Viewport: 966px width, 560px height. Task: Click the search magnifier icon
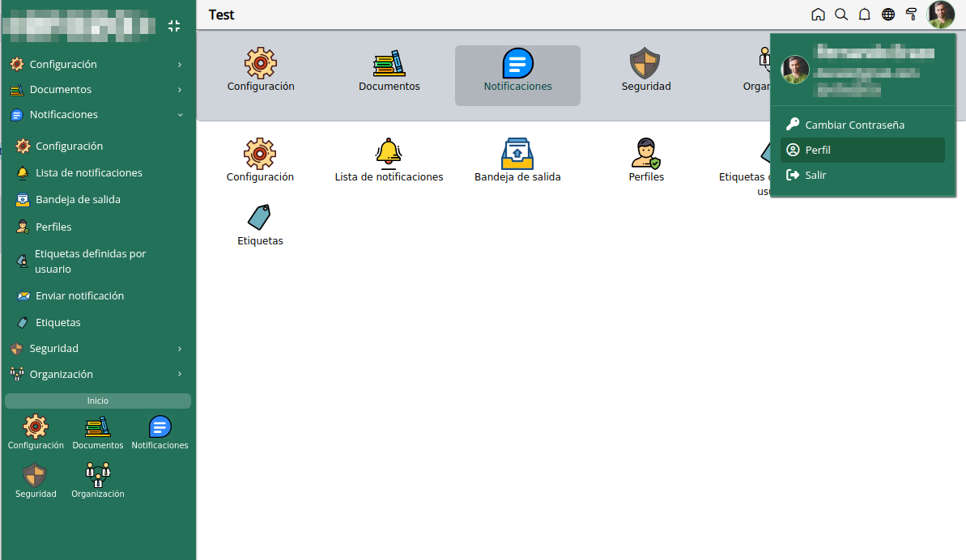841,14
